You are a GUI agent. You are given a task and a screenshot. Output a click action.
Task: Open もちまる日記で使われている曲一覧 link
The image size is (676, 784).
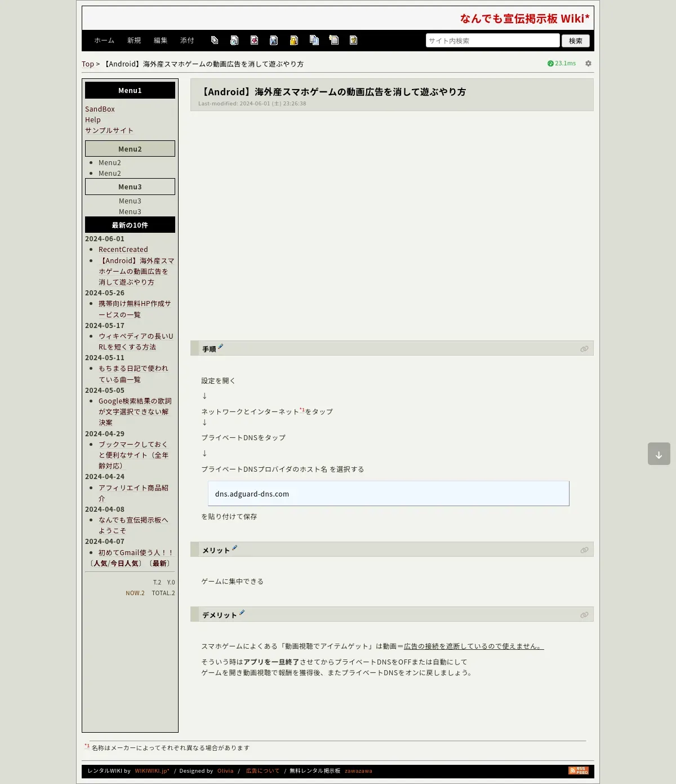[x=134, y=374]
